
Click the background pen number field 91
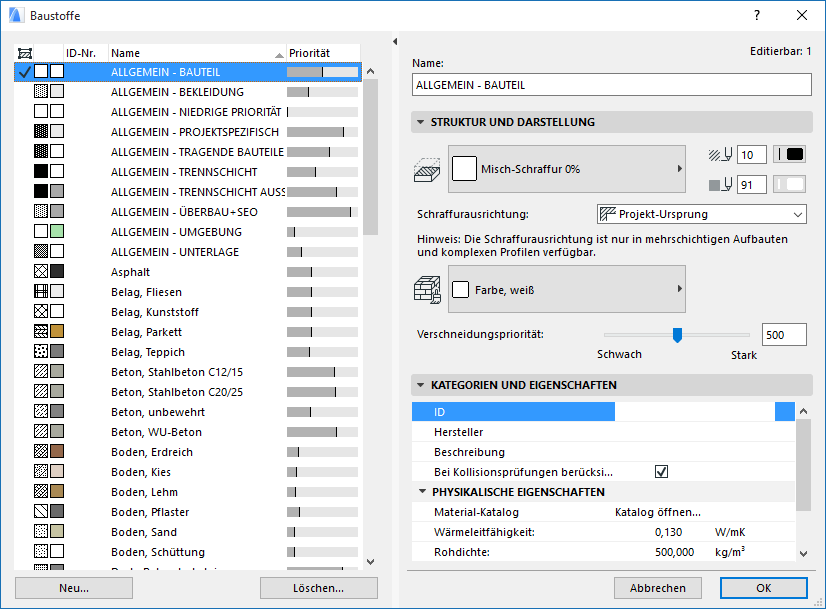coord(751,184)
